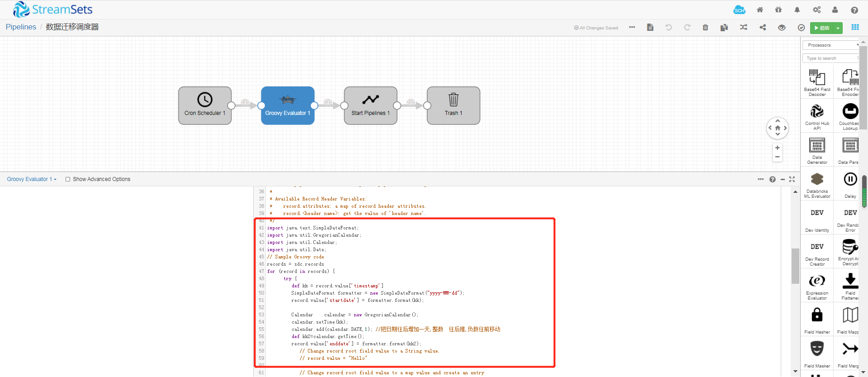Minimize the detail pane
868x377 pixels.
(x=783, y=180)
